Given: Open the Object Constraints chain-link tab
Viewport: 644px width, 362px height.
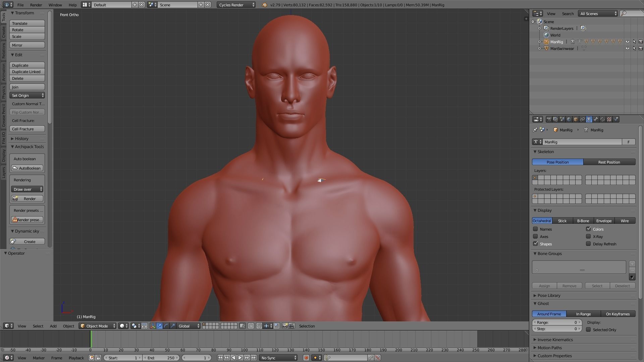Looking at the screenshot, I should click(582, 119).
